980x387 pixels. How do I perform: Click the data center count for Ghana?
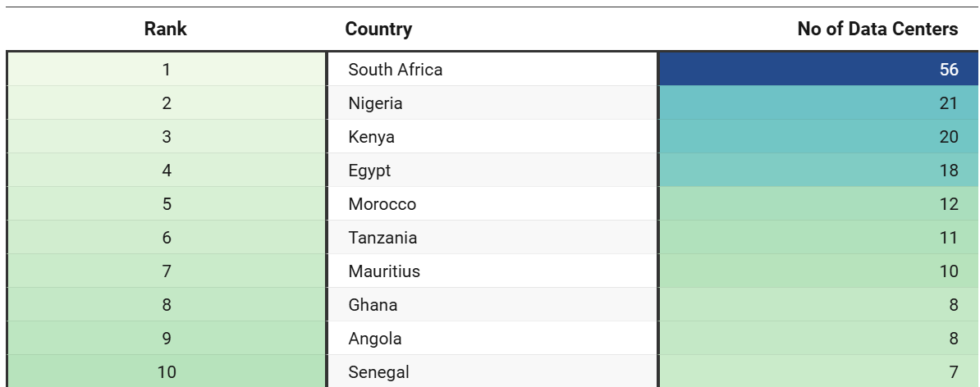click(953, 305)
